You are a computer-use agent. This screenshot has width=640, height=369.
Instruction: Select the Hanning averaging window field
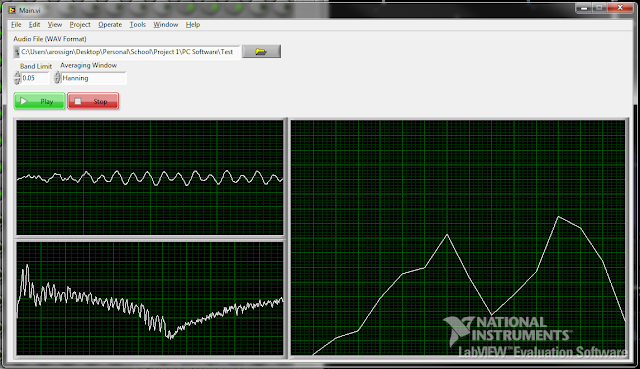[x=93, y=78]
